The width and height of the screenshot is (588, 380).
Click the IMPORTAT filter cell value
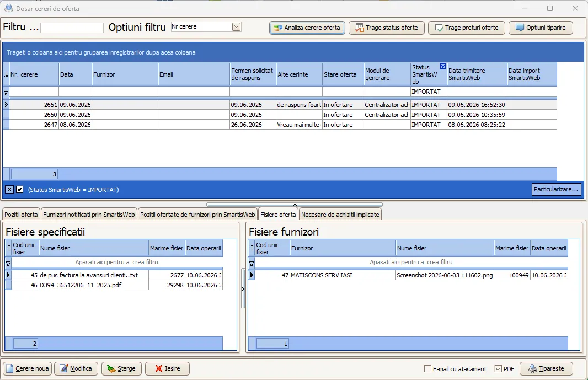[x=429, y=92]
